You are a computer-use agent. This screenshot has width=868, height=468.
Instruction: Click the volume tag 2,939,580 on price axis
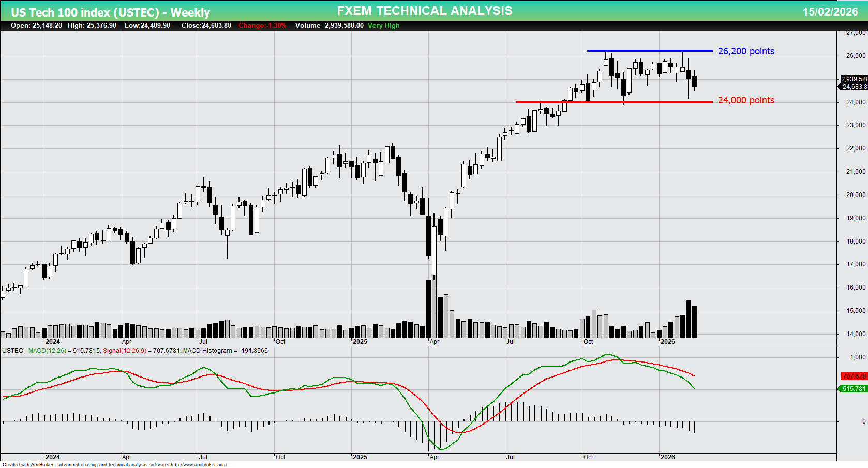click(x=852, y=79)
